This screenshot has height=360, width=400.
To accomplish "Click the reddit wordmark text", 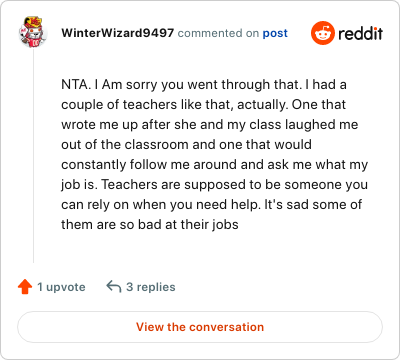I will [361, 33].
